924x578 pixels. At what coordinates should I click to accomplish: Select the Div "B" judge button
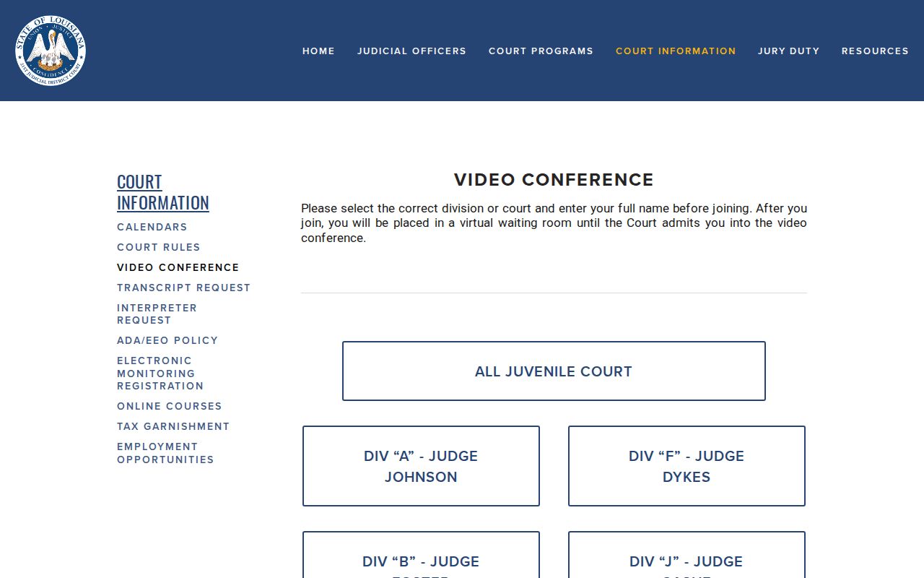tap(421, 555)
